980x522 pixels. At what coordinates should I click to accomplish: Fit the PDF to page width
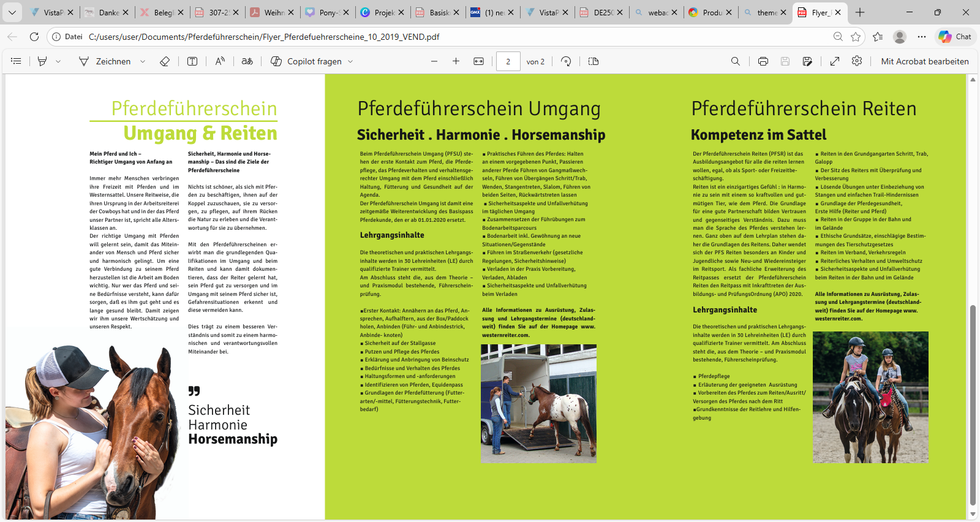tap(479, 61)
